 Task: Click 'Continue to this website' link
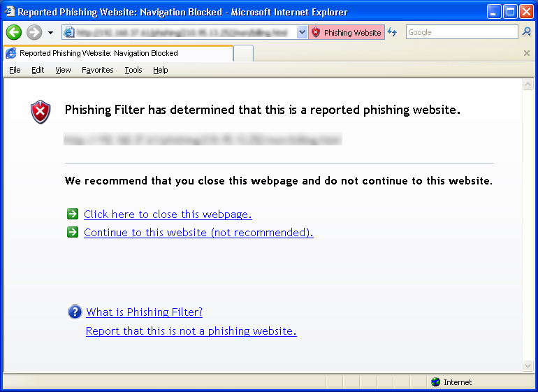(x=198, y=233)
